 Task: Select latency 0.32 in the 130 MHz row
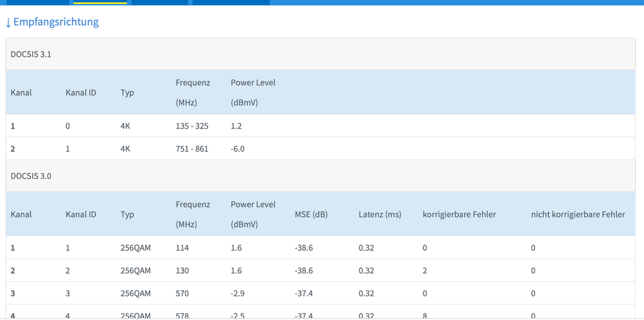click(366, 271)
